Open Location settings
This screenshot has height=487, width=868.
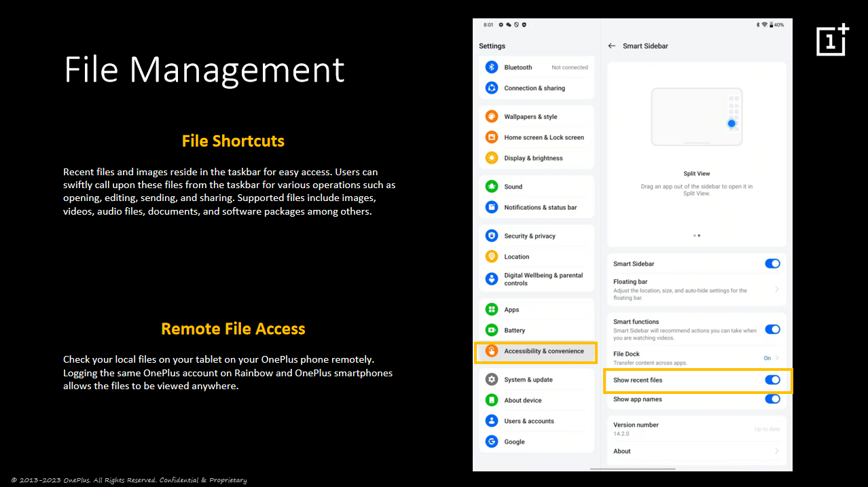coord(537,257)
